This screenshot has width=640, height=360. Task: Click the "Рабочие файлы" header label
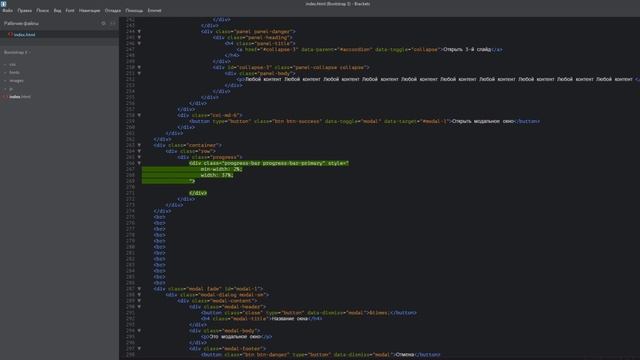pyautogui.click(x=21, y=24)
